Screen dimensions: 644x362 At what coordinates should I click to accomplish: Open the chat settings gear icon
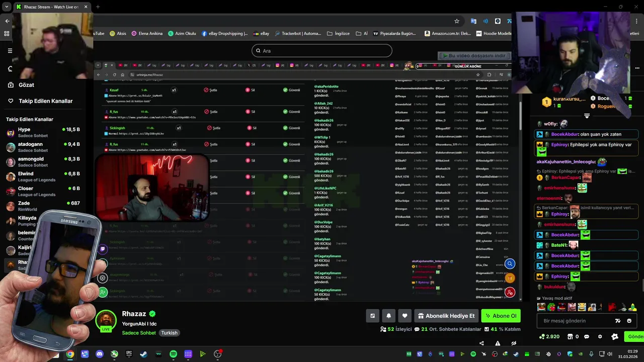point(600,336)
